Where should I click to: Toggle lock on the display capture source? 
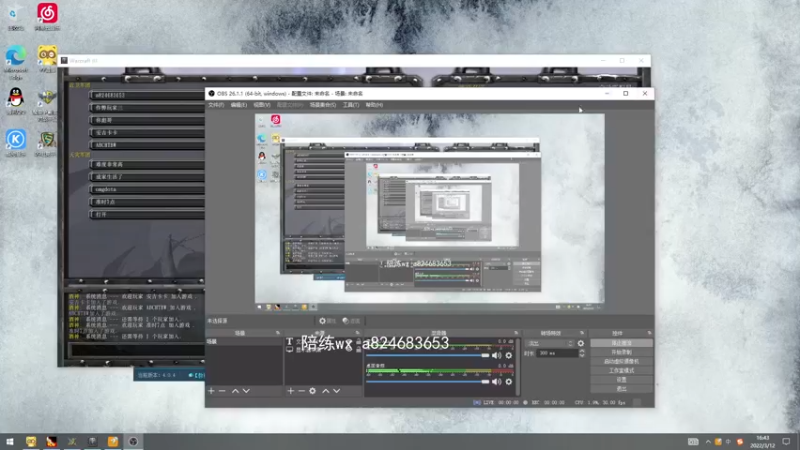359,349
